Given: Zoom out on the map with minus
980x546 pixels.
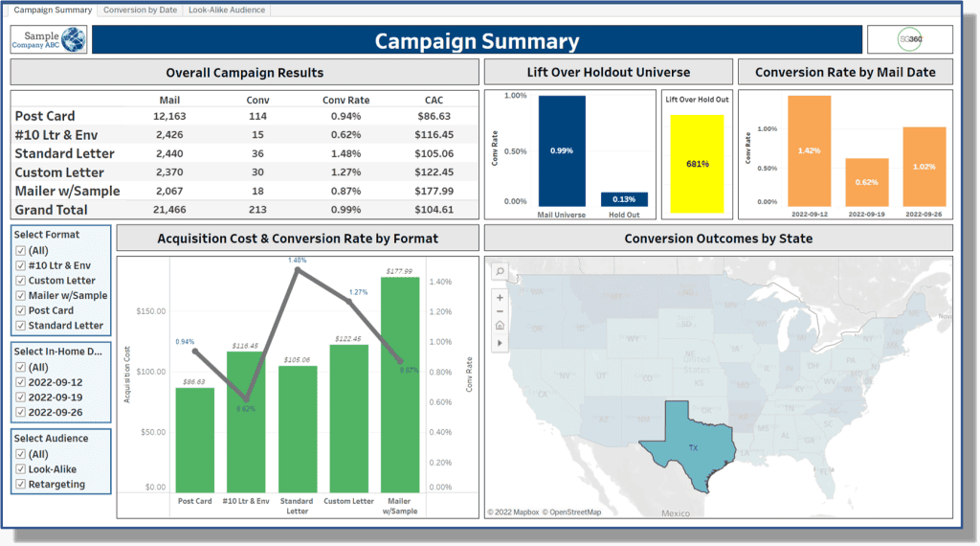Looking at the screenshot, I should pos(500,311).
